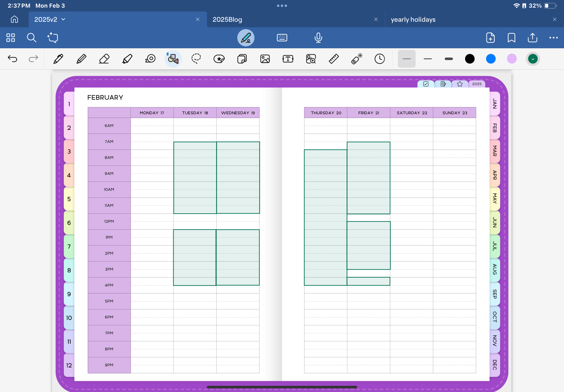Image resolution: width=564 pixels, height=392 pixels.
Task: Select the thinnest stroke width
Action: [x=407, y=59]
